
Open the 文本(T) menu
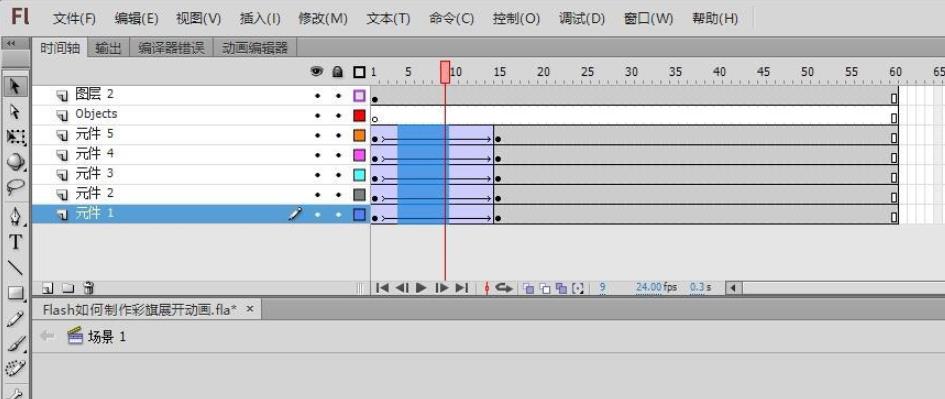coord(388,19)
